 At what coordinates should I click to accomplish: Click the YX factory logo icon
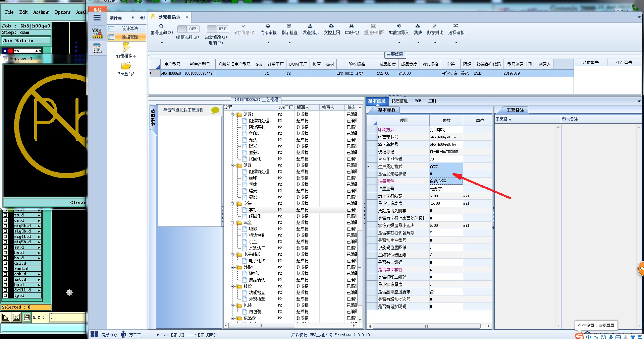(x=97, y=33)
